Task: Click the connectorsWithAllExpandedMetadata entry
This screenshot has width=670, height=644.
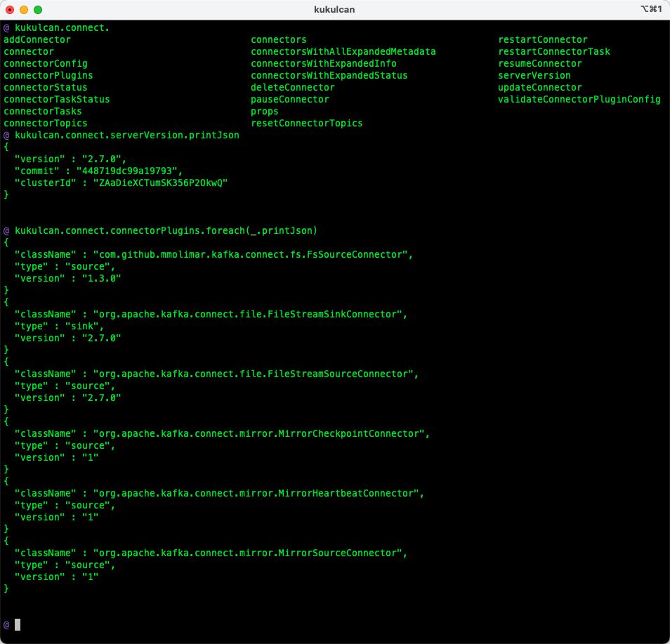Action: click(x=343, y=52)
